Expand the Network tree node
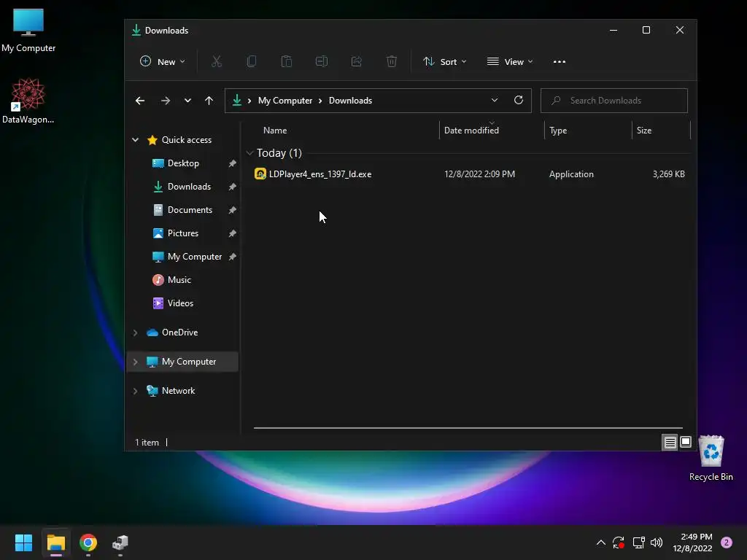The height and width of the screenshot is (560, 747). tap(135, 391)
